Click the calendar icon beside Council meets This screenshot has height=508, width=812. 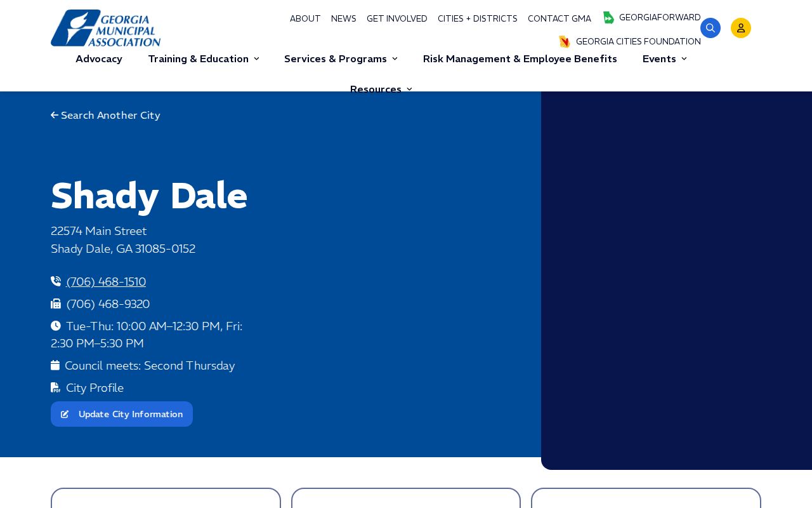(55, 365)
